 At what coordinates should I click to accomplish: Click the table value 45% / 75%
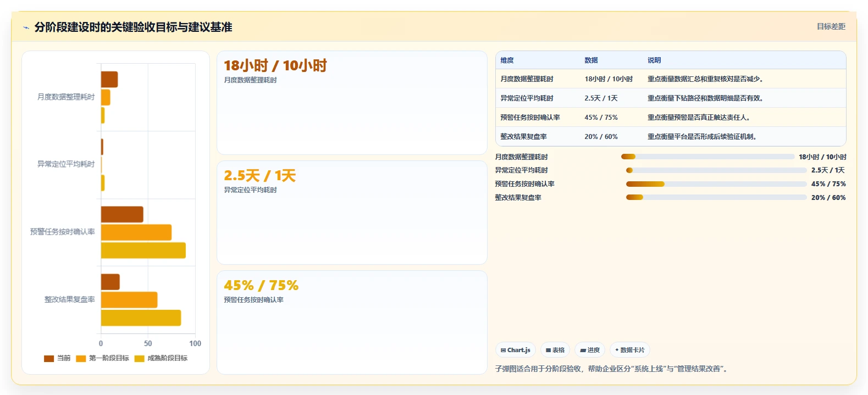click(x=601, y=118)
